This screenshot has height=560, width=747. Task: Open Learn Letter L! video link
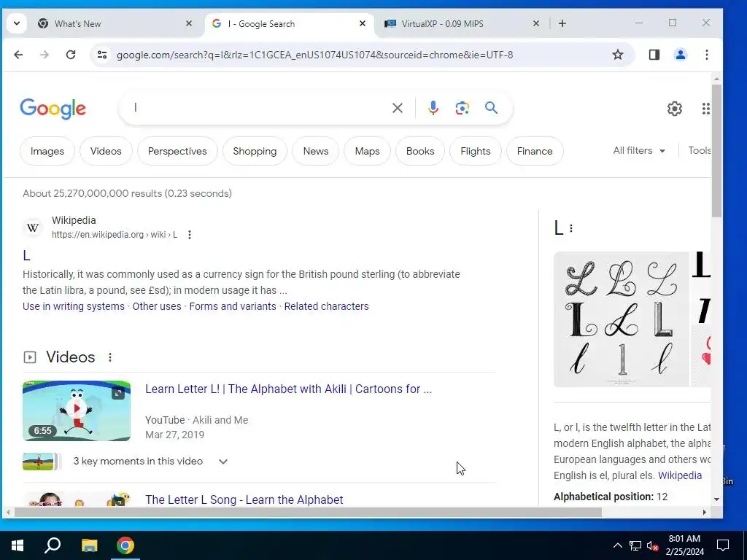(288, 389)
